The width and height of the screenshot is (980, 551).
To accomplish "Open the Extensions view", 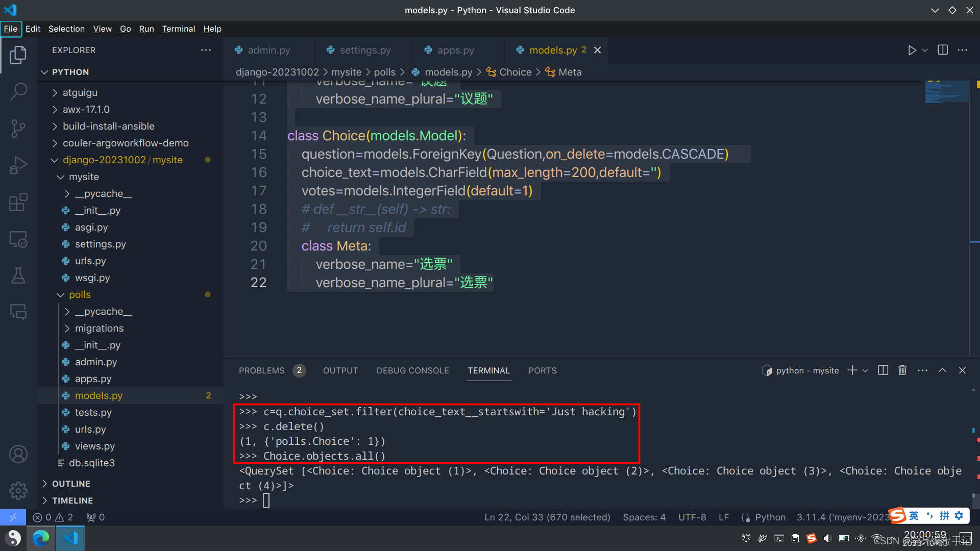I will [18, 202].
